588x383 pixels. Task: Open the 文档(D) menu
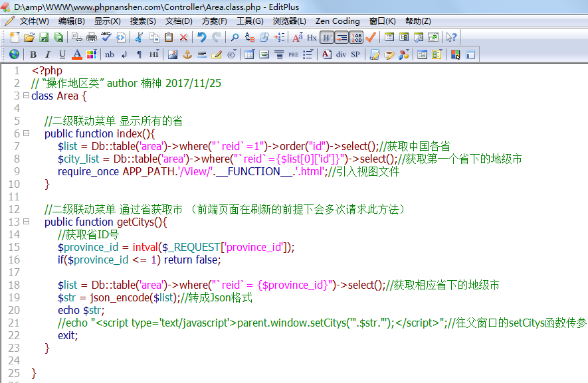179,21
